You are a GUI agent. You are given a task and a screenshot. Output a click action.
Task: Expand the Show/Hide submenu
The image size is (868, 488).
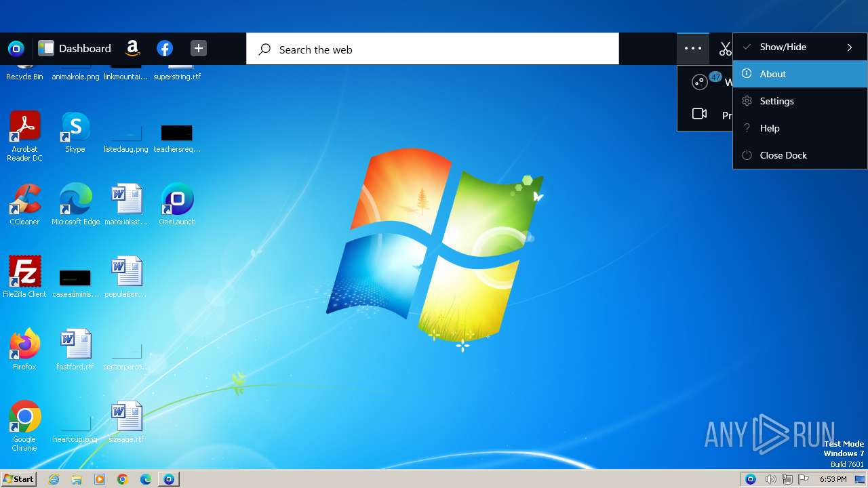click(800, 47)
